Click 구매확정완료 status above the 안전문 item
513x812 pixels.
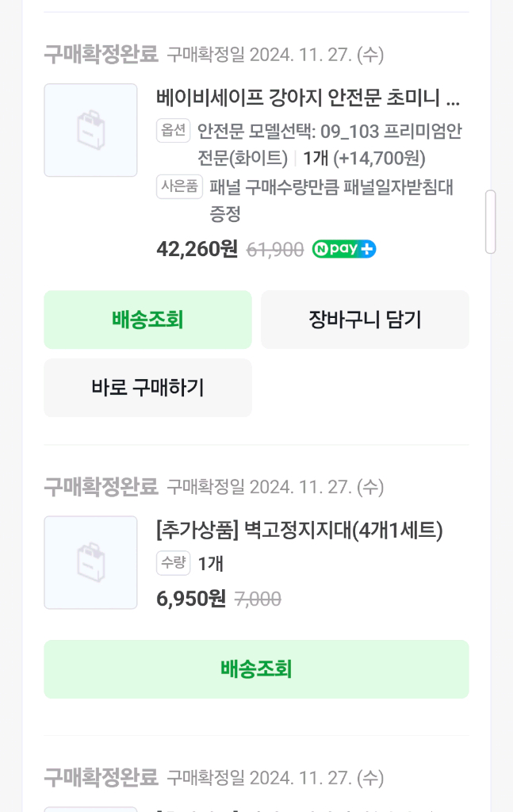(x=101, y=55)
